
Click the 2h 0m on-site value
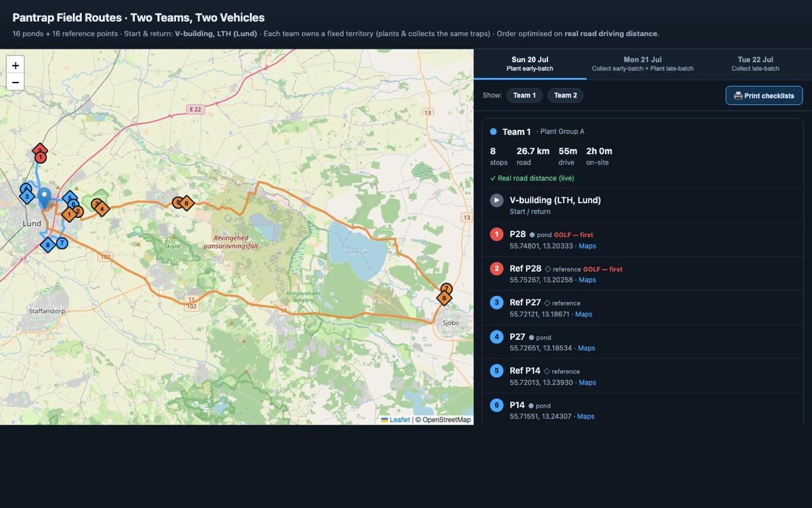(599, 151)
